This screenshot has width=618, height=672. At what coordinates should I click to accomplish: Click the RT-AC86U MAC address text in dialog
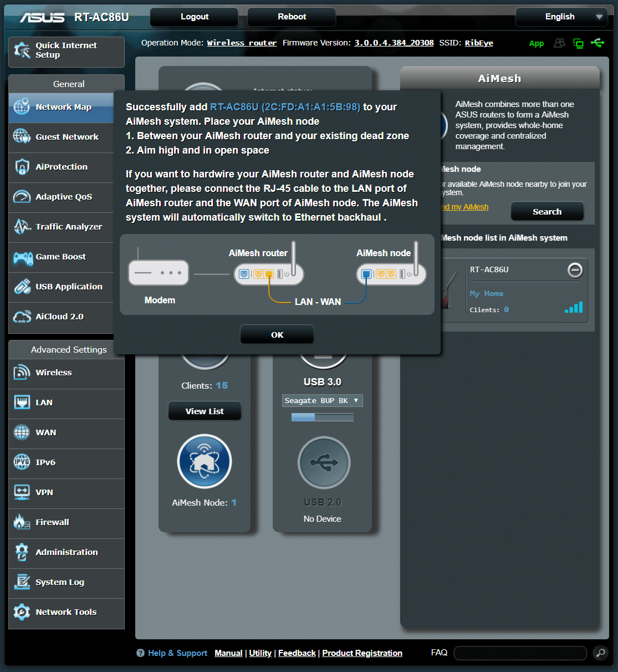click(x=285, y=107)
